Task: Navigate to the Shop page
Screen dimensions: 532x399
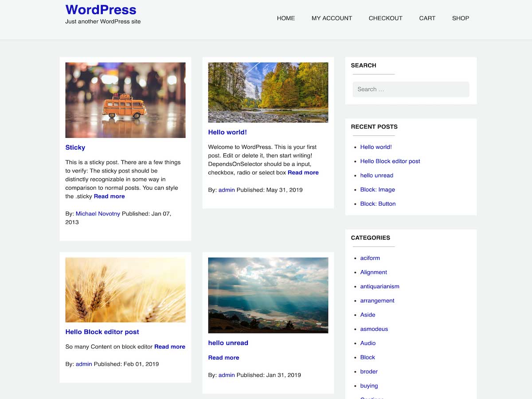Action: point(460,18)
